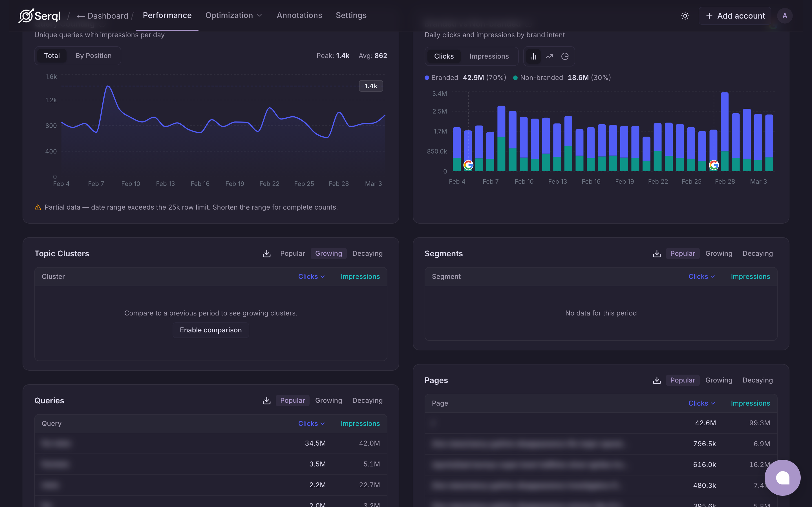Select Decaying filter in Topic Clusters
Viewport: 812px width, 507px height.
coord(367,253)
